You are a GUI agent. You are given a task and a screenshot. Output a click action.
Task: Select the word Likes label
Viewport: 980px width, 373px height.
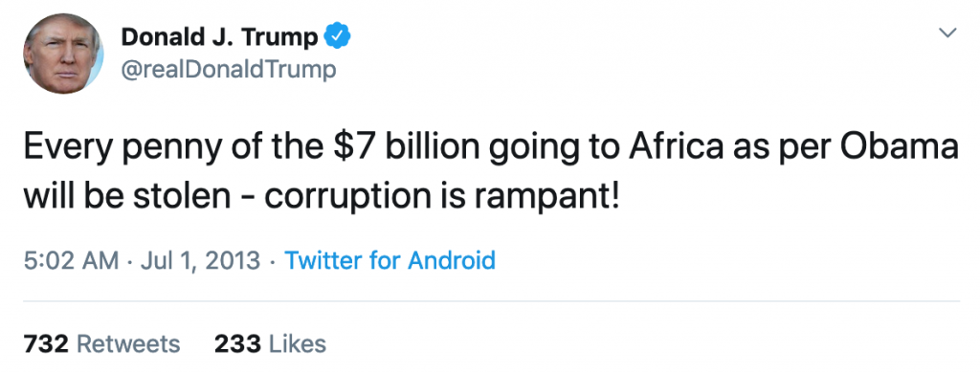(x=298, y=344)
